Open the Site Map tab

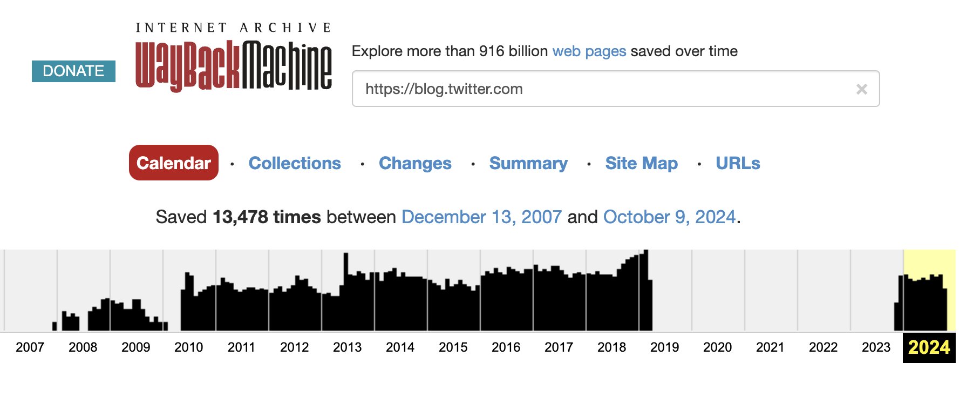click(641, 163)
